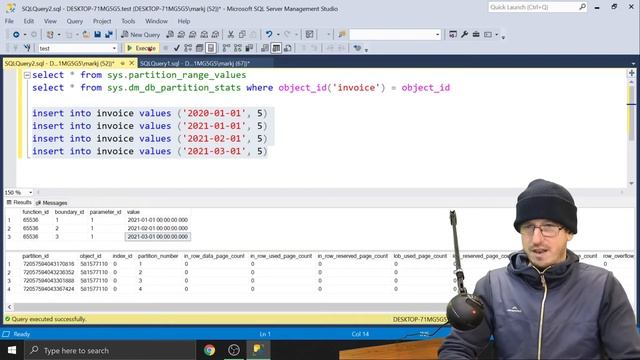This screenshot has width=640, height=360.
Task: Click the Save file floppy icon
Action: (98, 35)
